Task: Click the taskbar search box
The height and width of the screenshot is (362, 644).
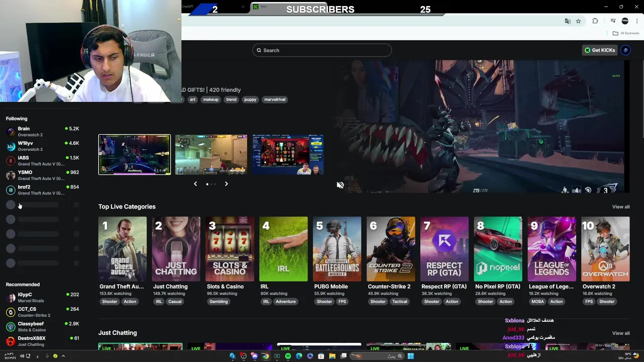Action: [x=377, y=356]
